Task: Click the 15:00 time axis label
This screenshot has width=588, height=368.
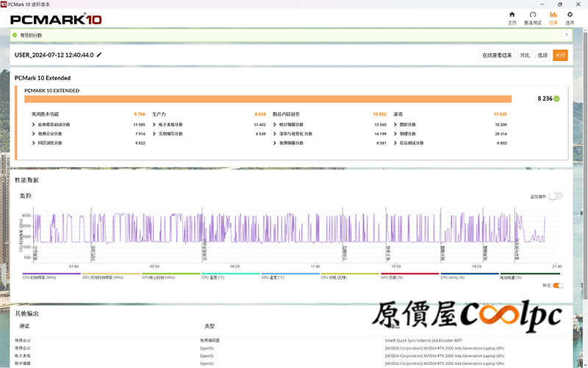Action: coord(396,266)
